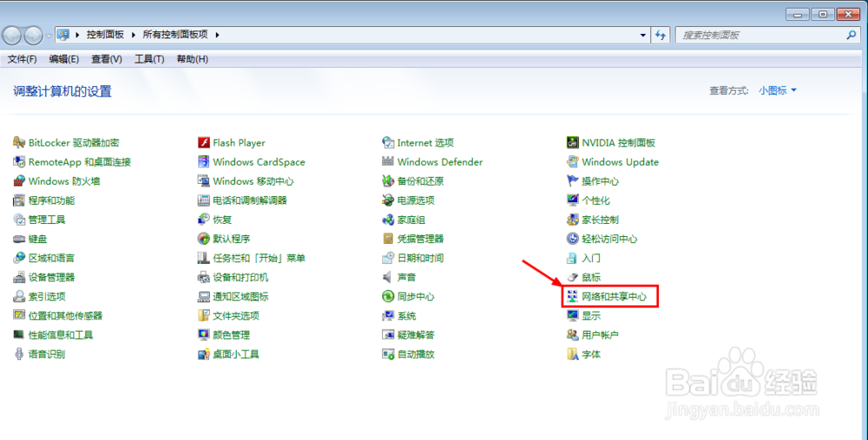Click the 控制面板 breadcrumb segment
The image size is (868, 440).
tap(105, 35)
